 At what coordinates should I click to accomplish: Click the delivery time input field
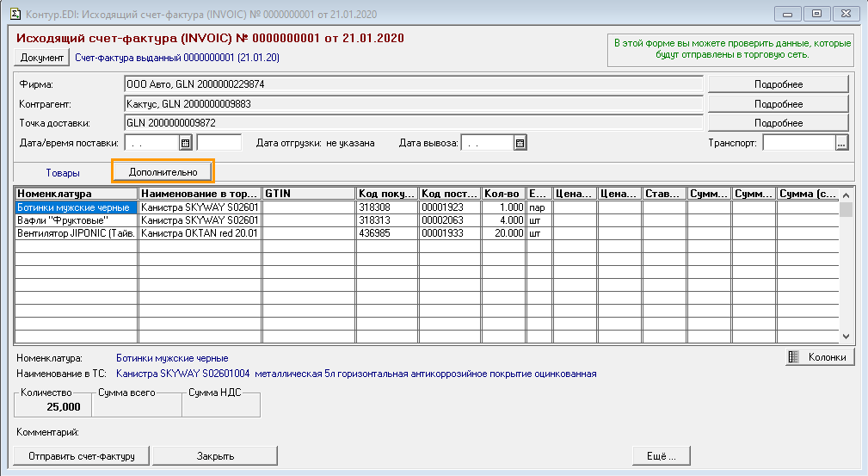219,143
